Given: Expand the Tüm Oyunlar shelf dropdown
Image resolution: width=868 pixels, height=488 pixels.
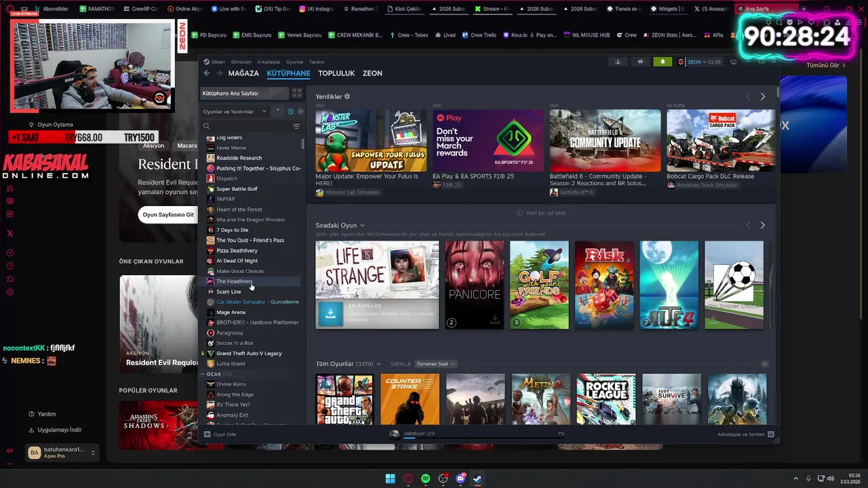Looking at the screenshot, I should tap(378, 364).
